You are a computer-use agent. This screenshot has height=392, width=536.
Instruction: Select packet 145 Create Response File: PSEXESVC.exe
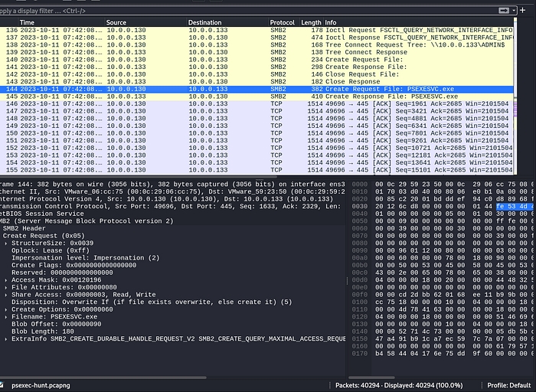click(x=230, y=96)
